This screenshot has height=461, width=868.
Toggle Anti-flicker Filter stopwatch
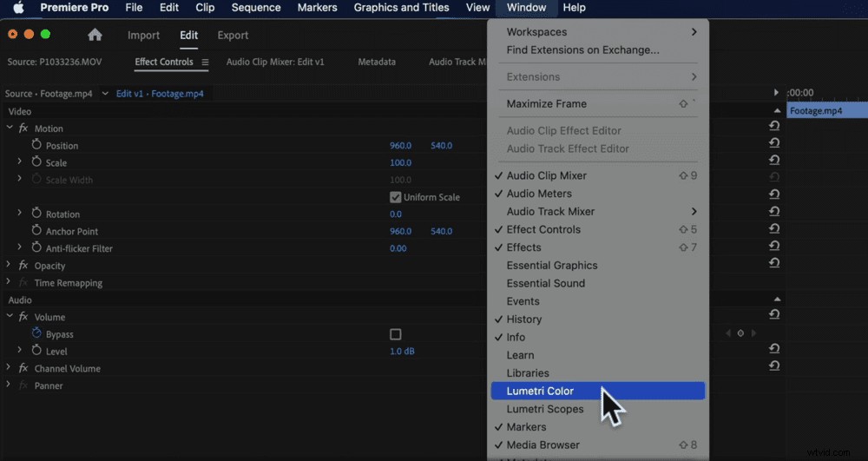pos(36,248)
